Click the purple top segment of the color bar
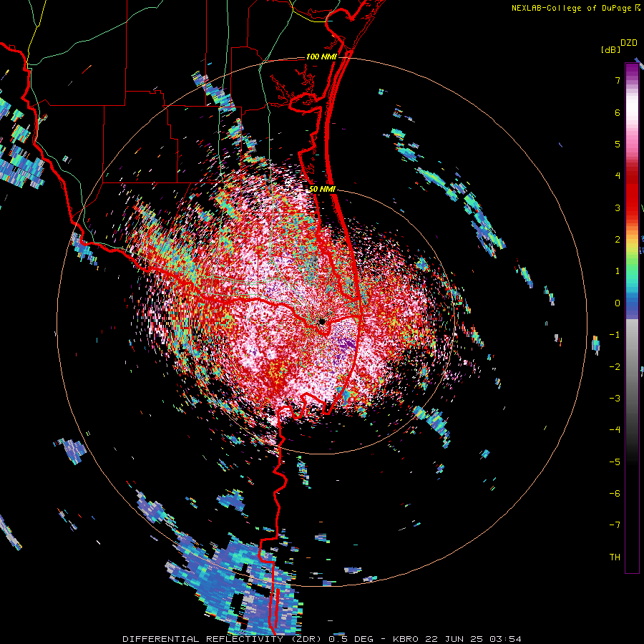Viewport: 644px width, 644px height. (x=632, y=71)
